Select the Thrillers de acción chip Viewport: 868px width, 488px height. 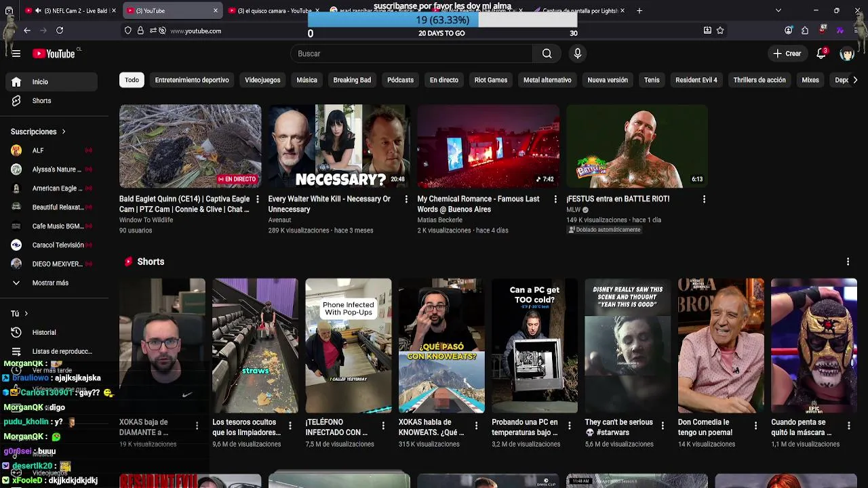pyautogui.click(x=759, y=80)
